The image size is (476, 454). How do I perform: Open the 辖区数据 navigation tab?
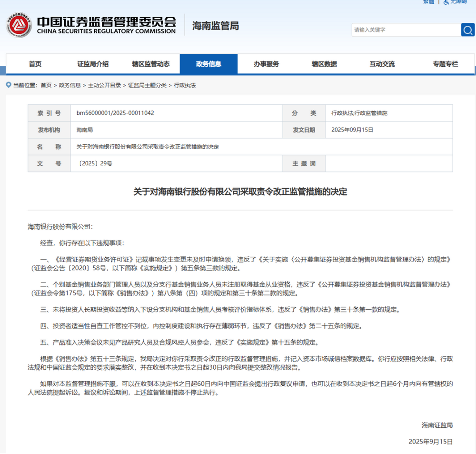tap(324, 64)
